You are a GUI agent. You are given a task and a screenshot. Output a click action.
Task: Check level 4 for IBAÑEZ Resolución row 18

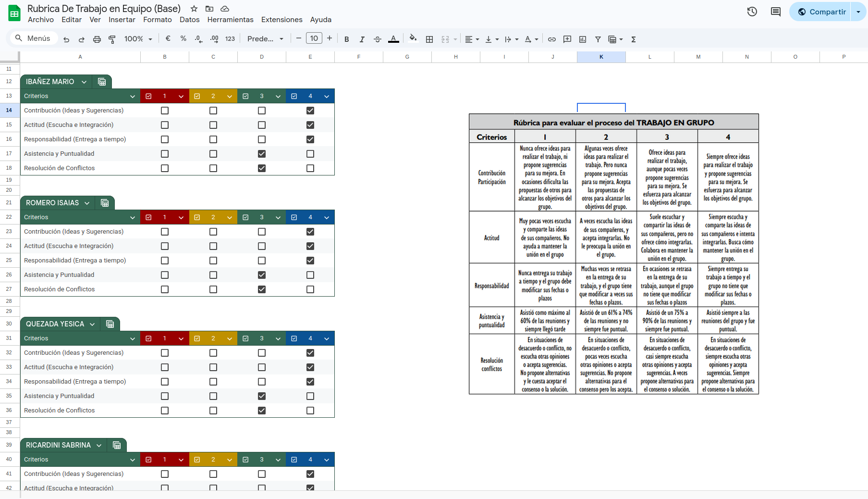[x=310, y=168]
